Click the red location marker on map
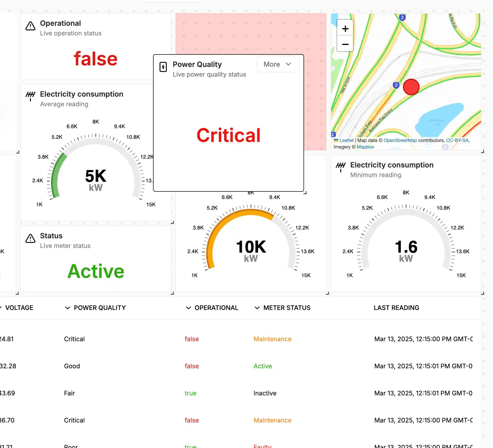The width and height of the screenshot is (493, 448). click(x=411, y=87)
